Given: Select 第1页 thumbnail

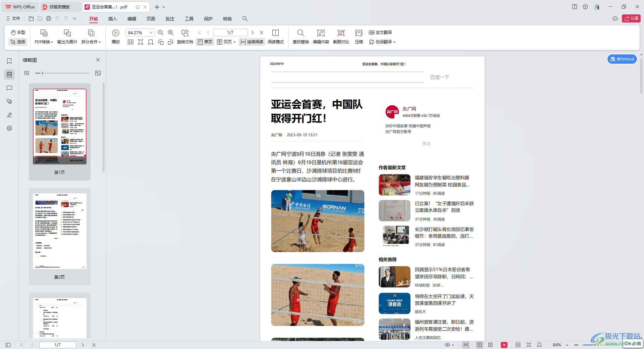Looking at the screenshot, I should pos(60,132).
